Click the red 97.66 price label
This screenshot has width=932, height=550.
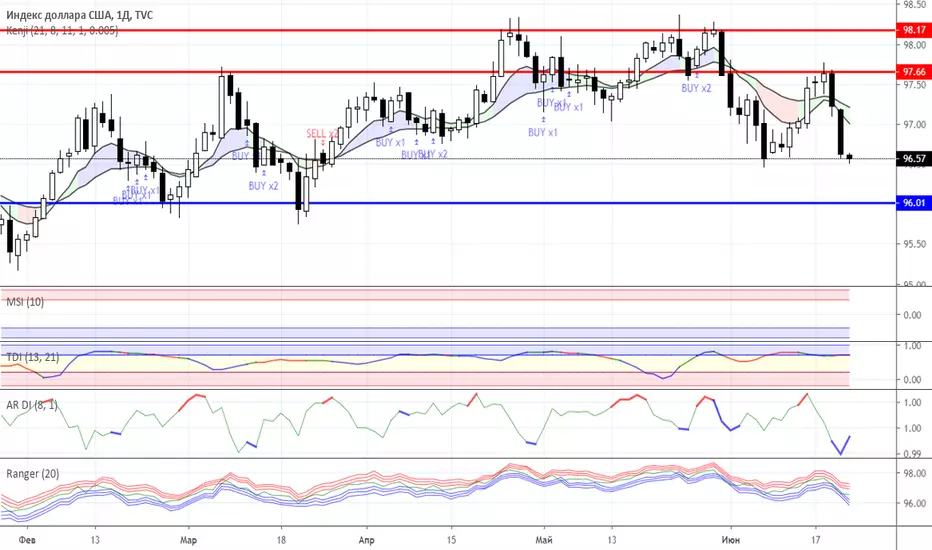pyautogui.click(x=914, y=72)
